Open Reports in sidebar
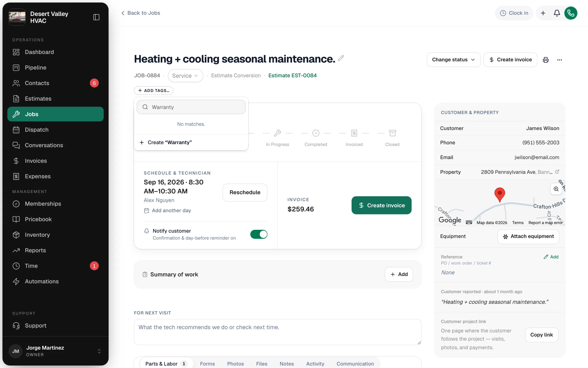The width and height of the screenshot is (588, 368). tap(55, 250)
